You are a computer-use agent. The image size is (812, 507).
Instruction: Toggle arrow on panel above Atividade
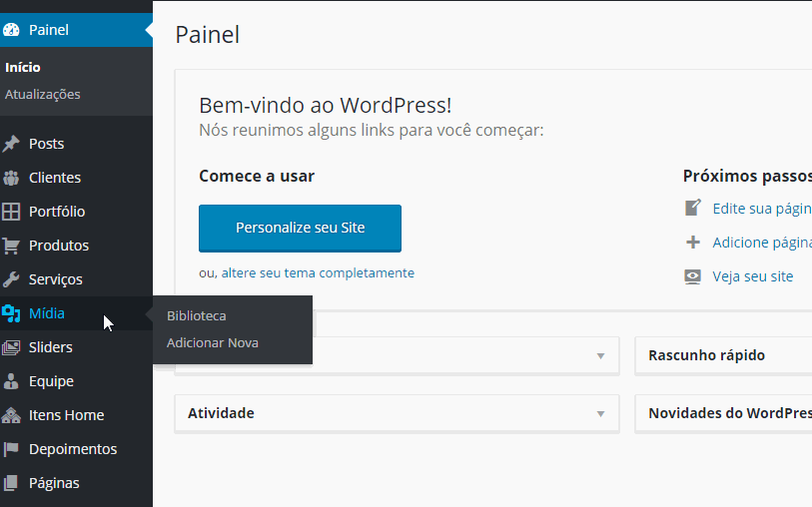(601, 355)
